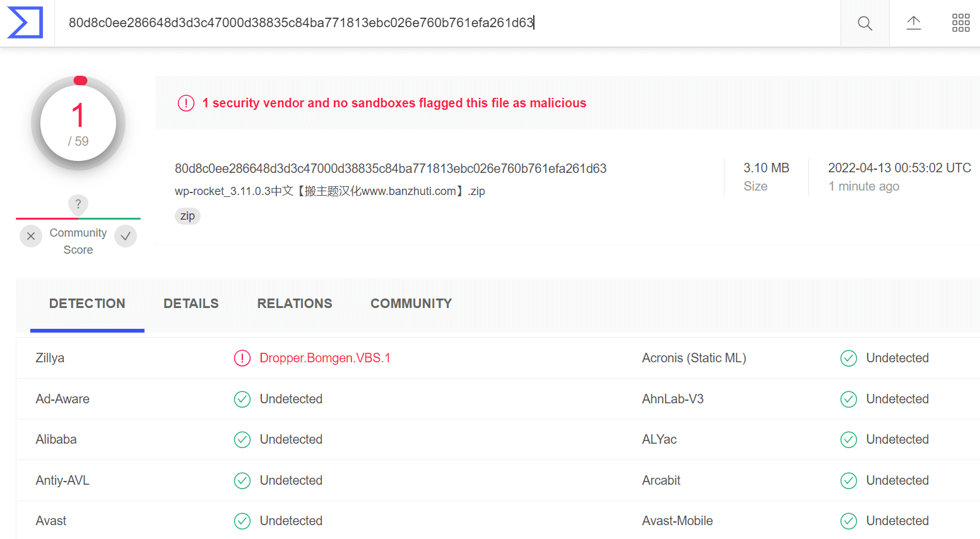Click the Dropper.Bomgen.VBS.1 detection name
This screenshot has width=980, height=539.
325,358
